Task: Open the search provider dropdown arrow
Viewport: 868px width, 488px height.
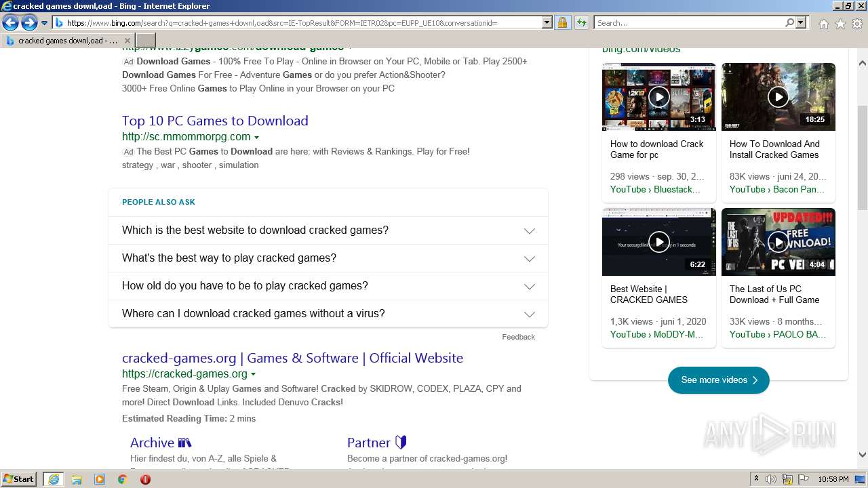Action: 801,23
